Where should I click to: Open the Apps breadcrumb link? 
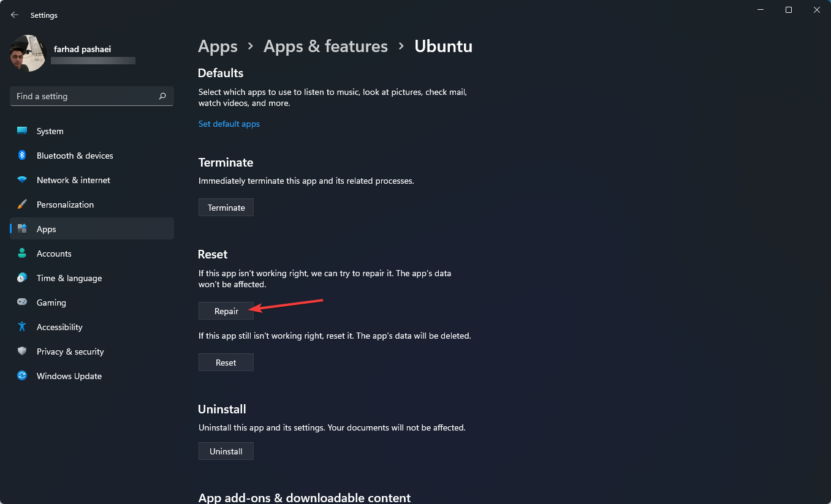218,46
